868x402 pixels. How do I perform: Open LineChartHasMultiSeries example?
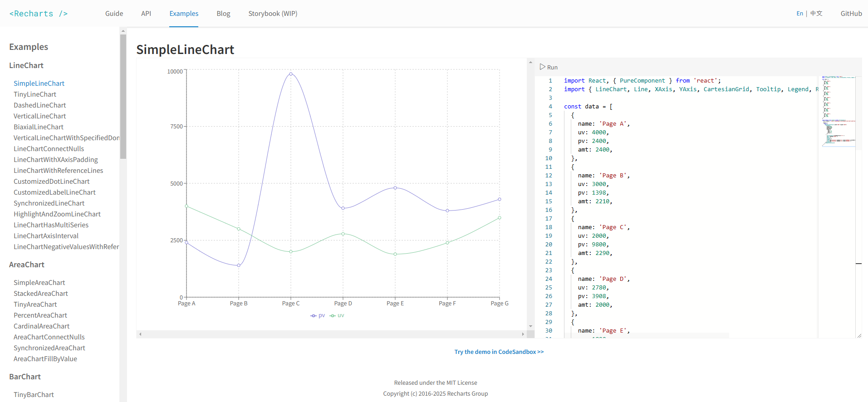coord(51,225)
